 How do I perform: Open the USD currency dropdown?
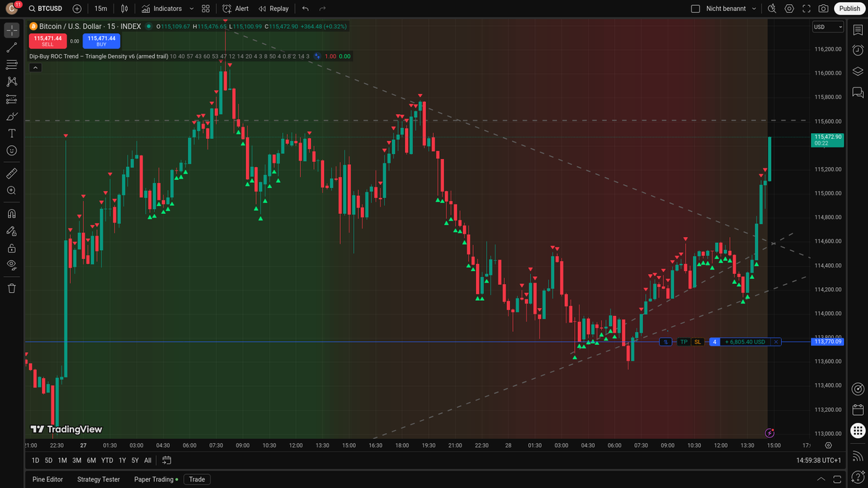pyautogui.click(x=828, y=27)
